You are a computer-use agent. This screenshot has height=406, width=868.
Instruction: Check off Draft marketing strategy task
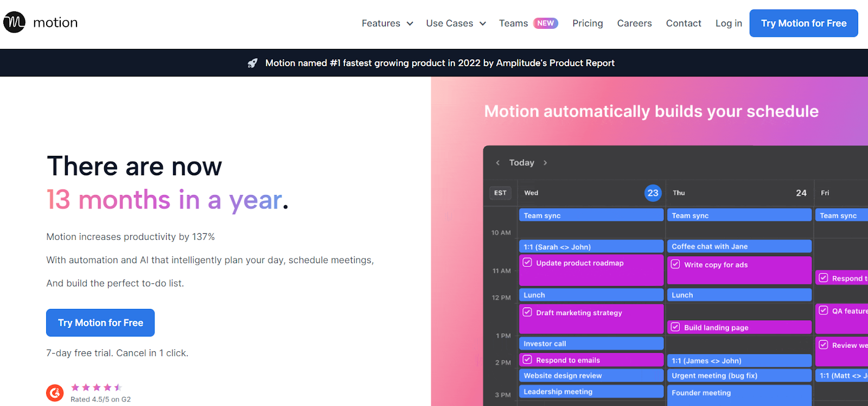527,312
